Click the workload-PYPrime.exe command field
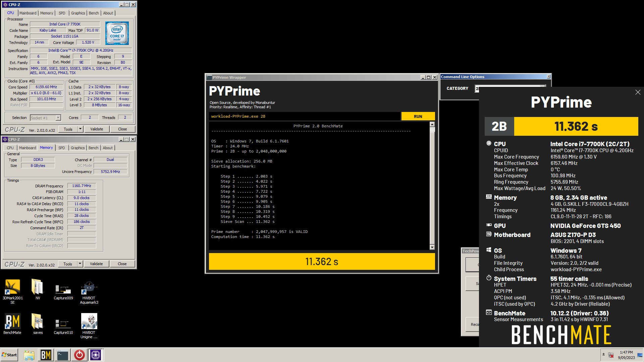Screen dimensions: 644x362 click(305, 116)
